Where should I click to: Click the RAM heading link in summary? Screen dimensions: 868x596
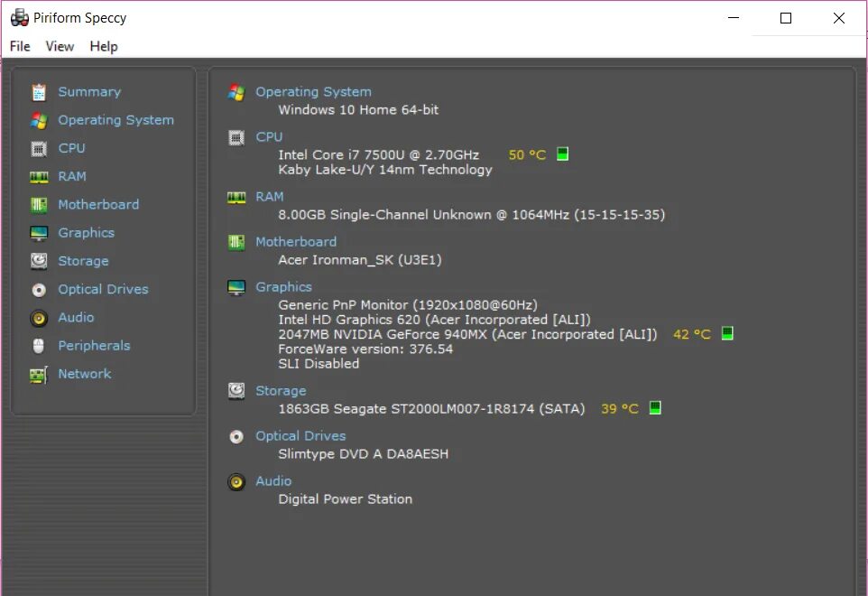point(270,197)
